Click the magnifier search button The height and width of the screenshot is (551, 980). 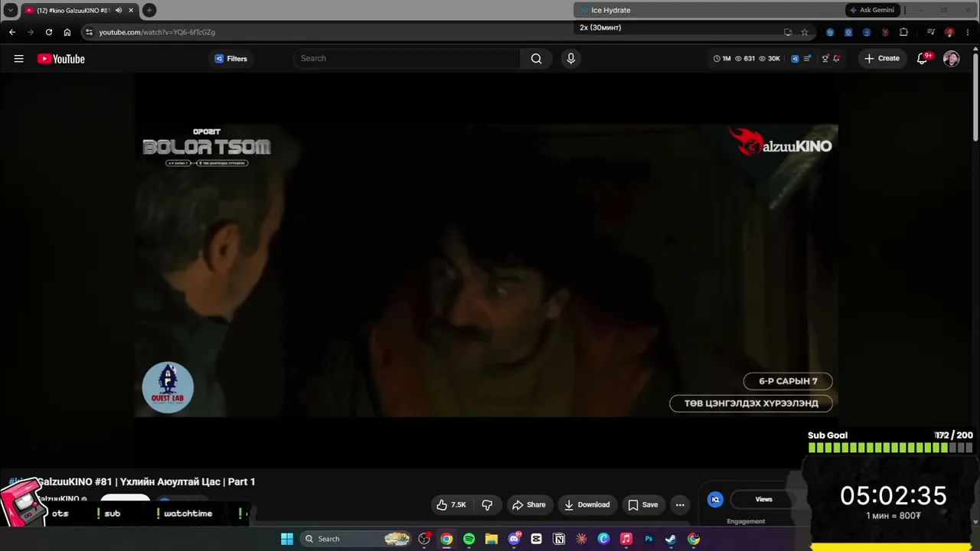click(536, 59)
